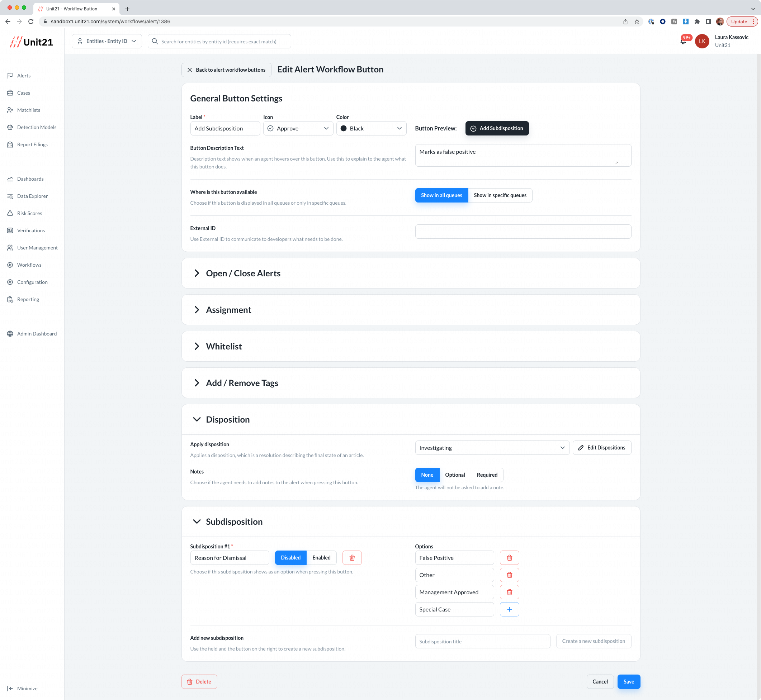
Task: Save the workflow button
Action: point(629,682)
